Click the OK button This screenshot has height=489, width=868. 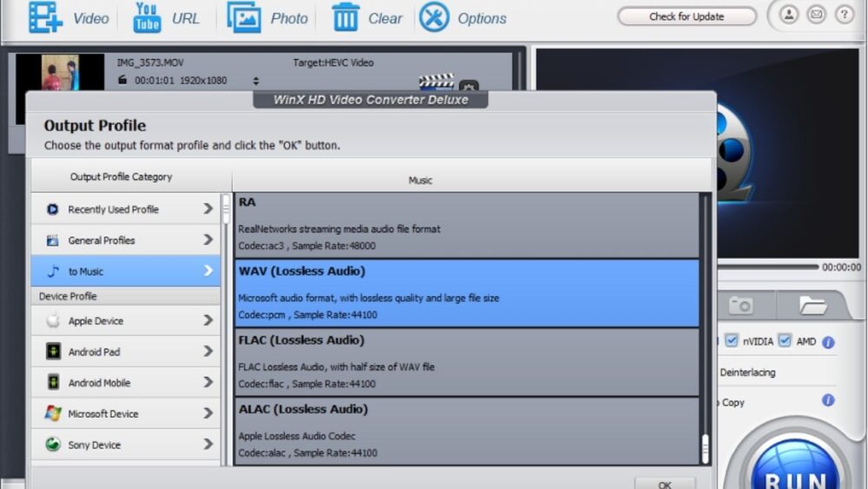tap(665, 484)
